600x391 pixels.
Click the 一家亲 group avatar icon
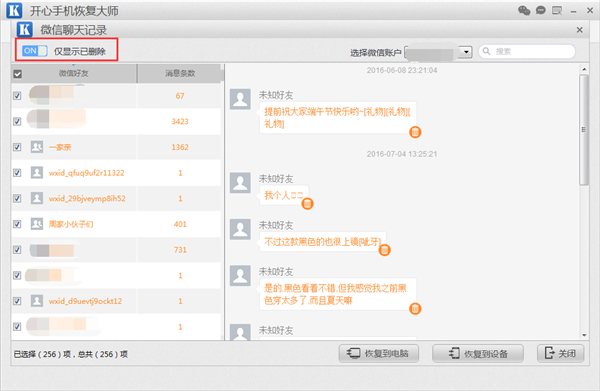37,147
